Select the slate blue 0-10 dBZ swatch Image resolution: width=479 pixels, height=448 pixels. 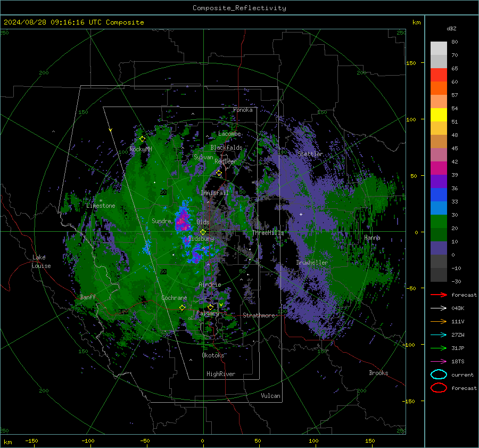click(439, 248)
